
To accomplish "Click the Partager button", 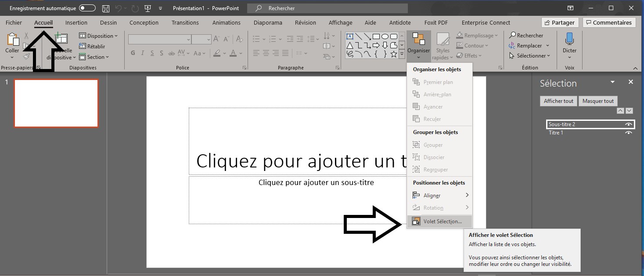I will [559, 22].
